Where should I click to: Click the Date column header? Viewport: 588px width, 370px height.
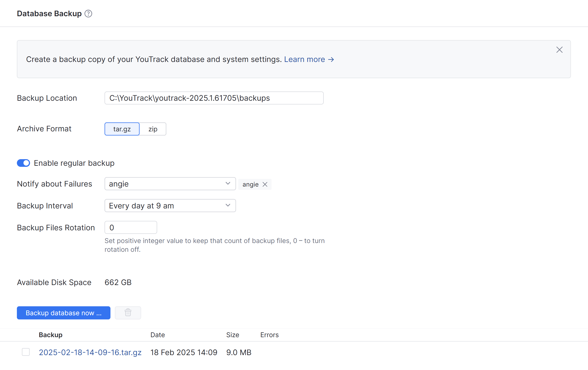pyautogui.click(x=158, y=335)
